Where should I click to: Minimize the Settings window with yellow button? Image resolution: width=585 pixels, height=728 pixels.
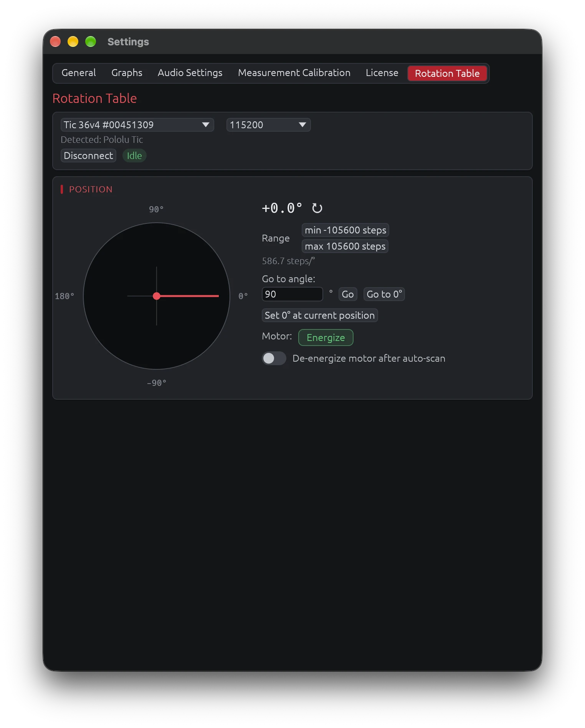click(x=73, y=41)
